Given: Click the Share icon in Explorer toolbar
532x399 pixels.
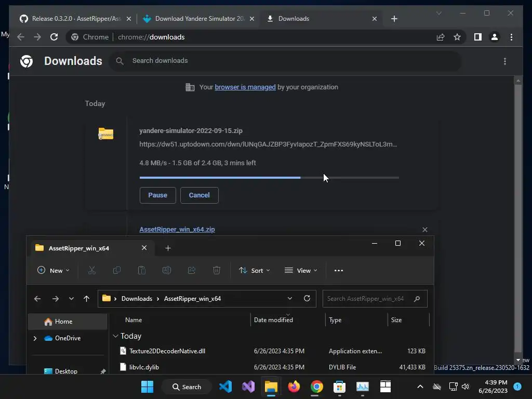Looking at the screenshot, I should 192,270.
